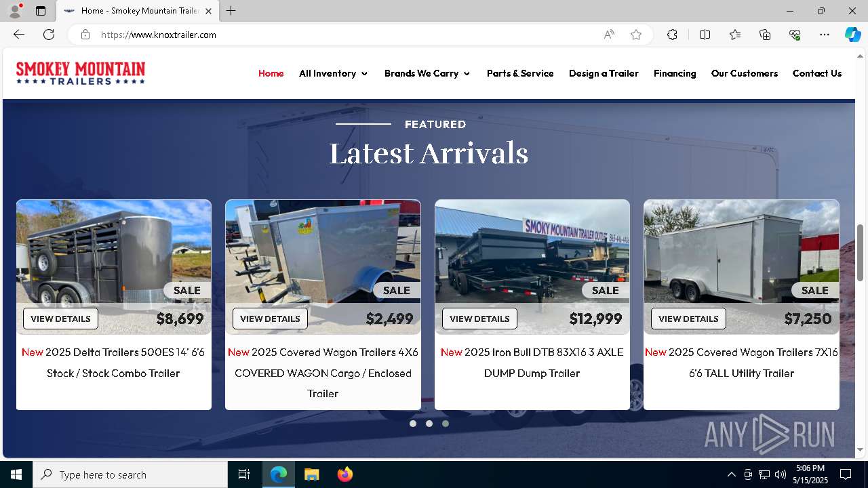Open the Financing page

point(675,73)
